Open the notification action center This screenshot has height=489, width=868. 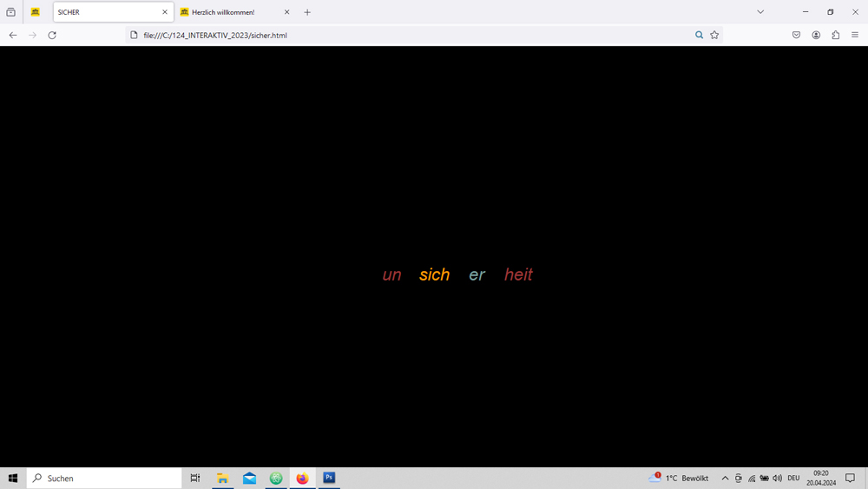point(851,478)
